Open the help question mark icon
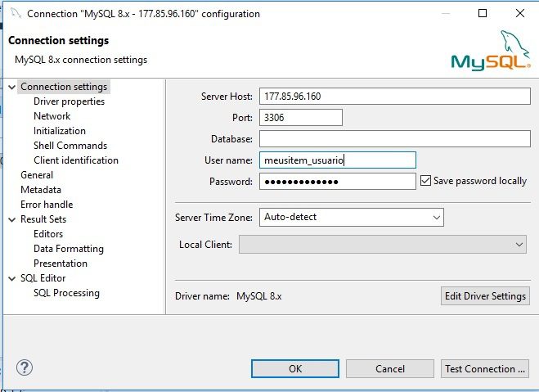Screen dimensions: 539x392 pyautogui.click(x=25, y=367)
